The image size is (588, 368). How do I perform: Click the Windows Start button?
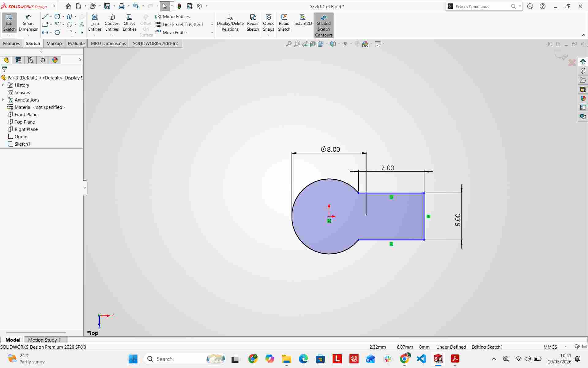[133, 359]
